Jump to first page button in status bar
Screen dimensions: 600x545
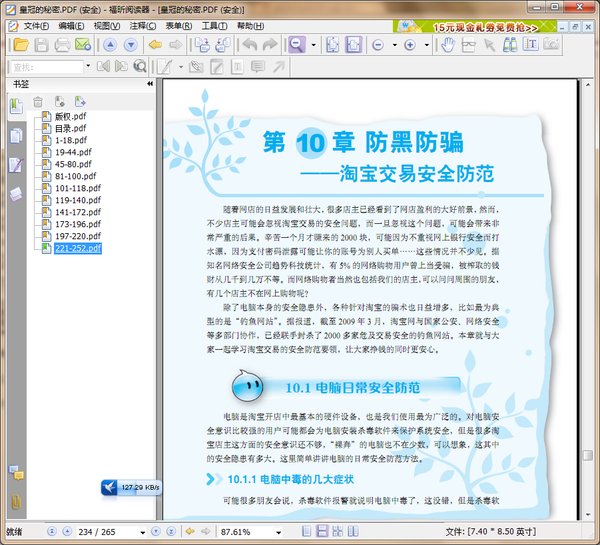tap(52, 531)
